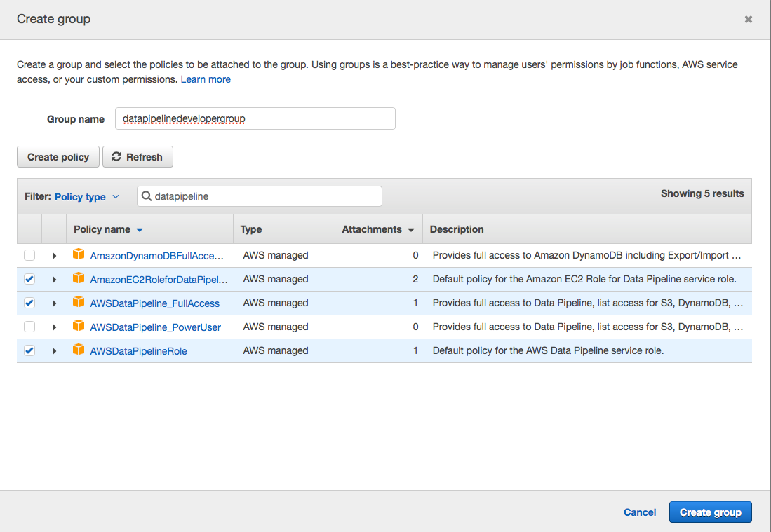Click inside the Group name field
Image resolution: width=771 pixels, height=532 pixels.
[x=255, y=118]
